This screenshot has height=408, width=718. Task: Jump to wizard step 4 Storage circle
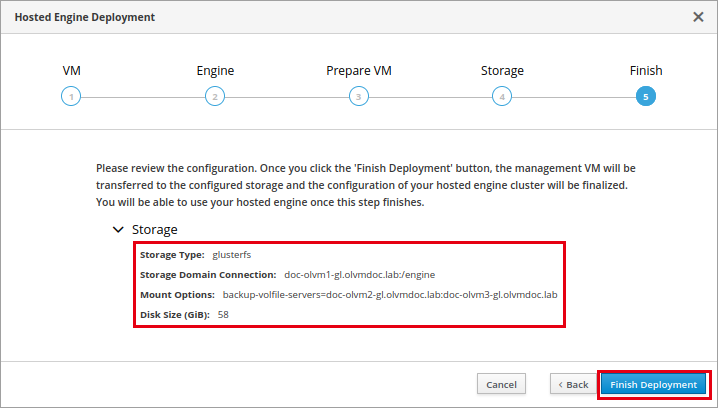[x=502, y=97]
